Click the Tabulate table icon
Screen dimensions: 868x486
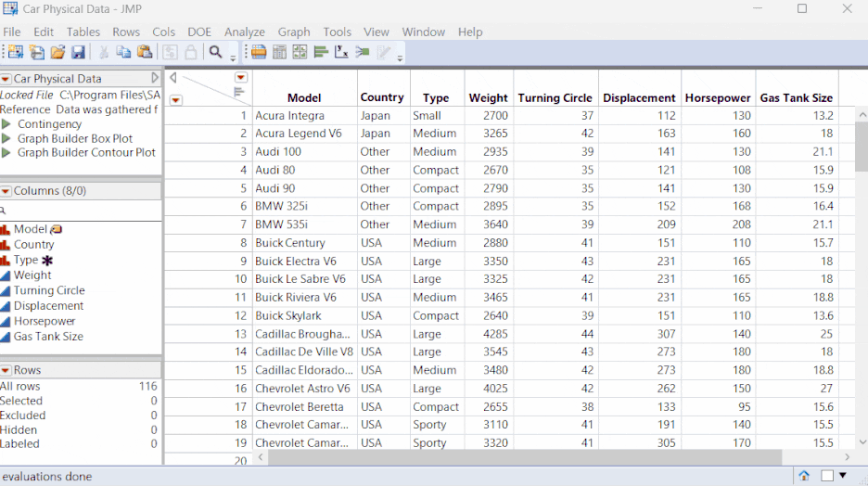click(x=279, y=52)
